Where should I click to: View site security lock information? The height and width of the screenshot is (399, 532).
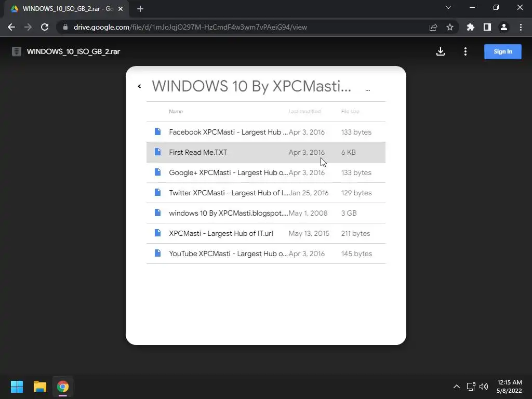[65, 27]
